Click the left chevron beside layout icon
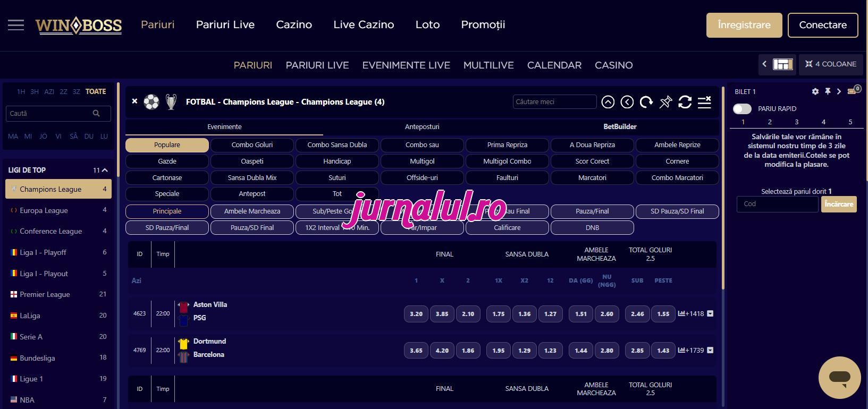The width and height of the screenshot is (868, 409). (764, 64)
